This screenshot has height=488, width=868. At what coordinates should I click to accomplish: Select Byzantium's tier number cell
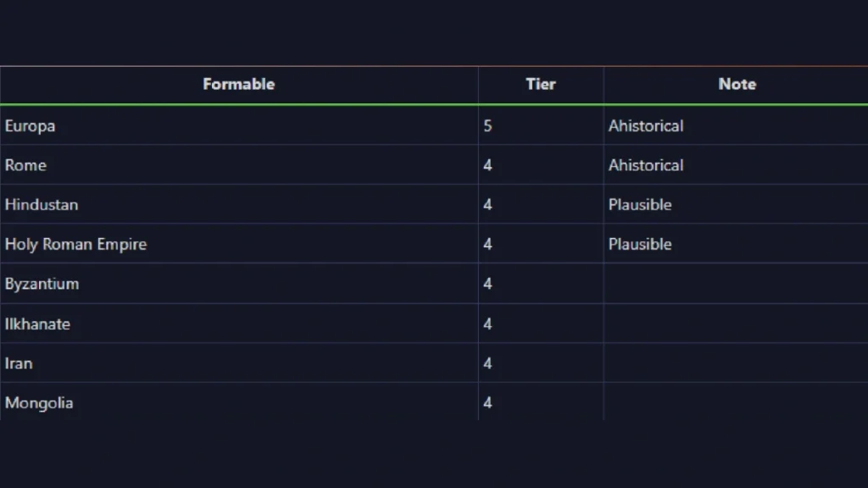487,284
